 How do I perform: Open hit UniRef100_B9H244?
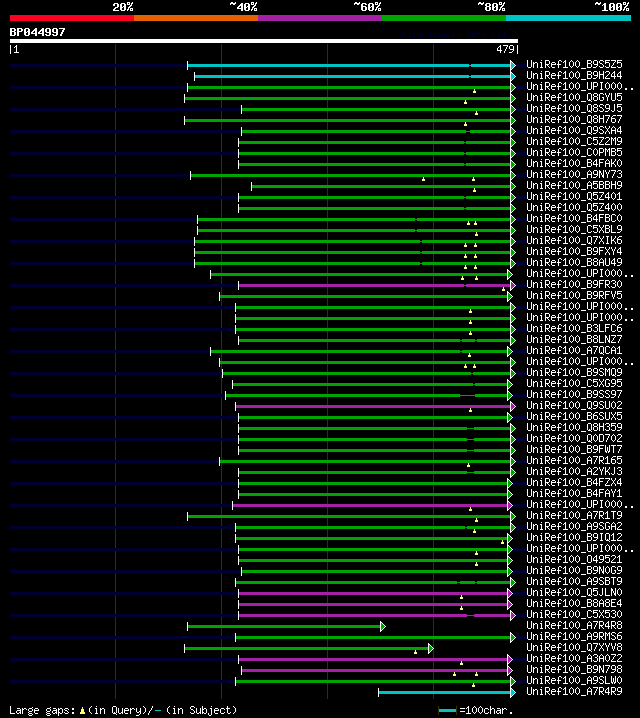(574, 76)
